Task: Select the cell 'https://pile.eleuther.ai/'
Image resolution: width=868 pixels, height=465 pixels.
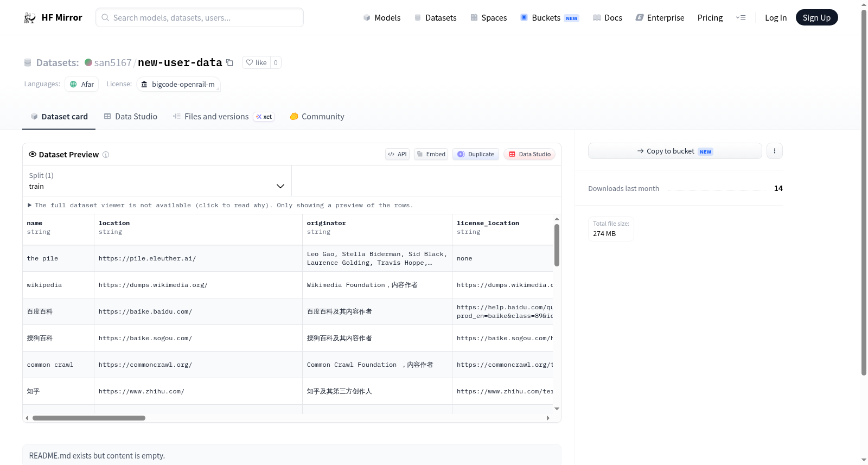Action: click(199, 258)
